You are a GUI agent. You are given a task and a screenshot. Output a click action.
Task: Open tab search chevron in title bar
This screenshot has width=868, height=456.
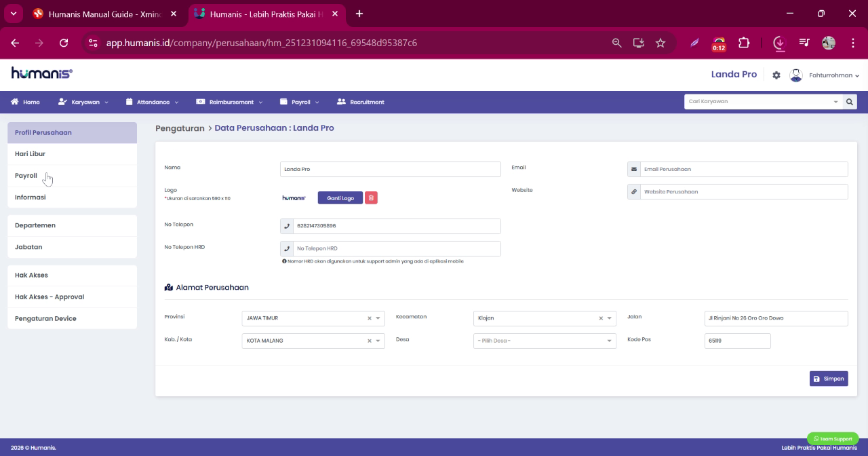tap(13, 14)
